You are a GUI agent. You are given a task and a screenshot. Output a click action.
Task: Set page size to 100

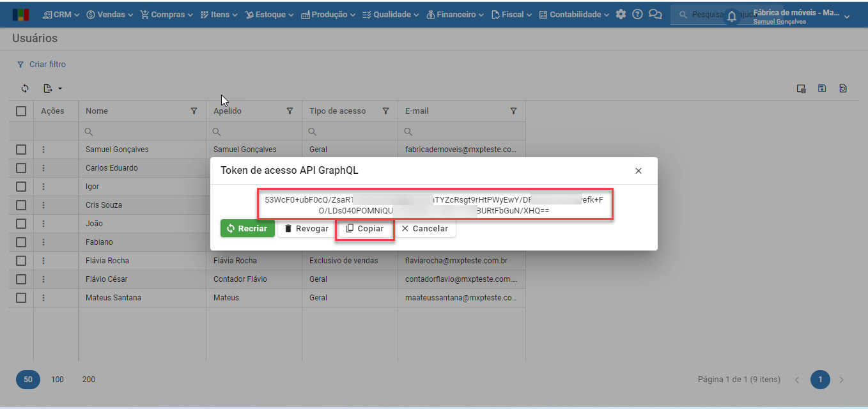[x=58, y=380]
